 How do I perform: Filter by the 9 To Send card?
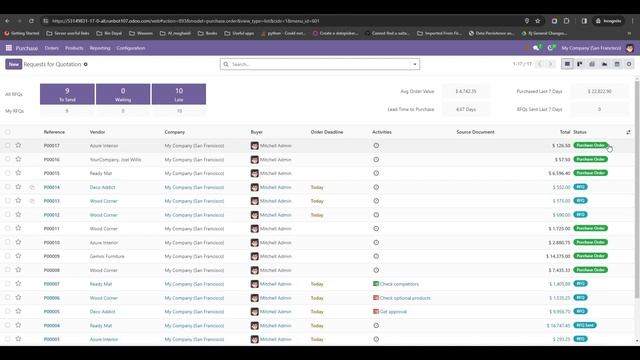point(67,94)
